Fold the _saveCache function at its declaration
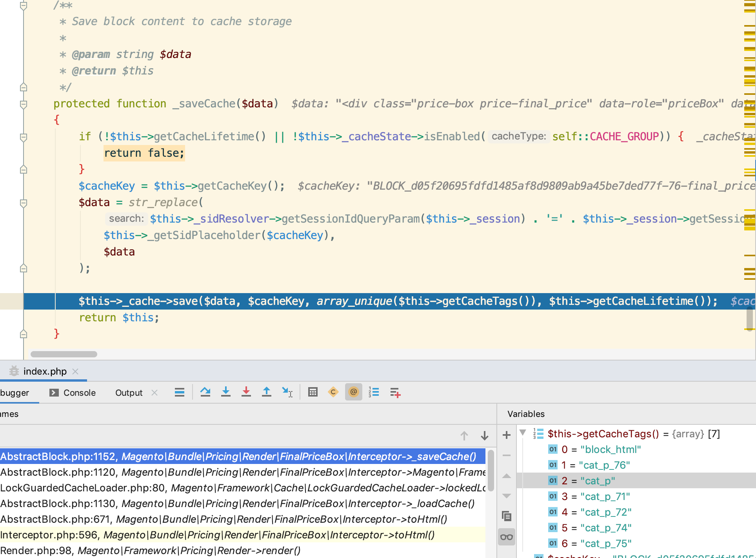Viewport: 756px width, 558px height. click(x=24, y=104)
